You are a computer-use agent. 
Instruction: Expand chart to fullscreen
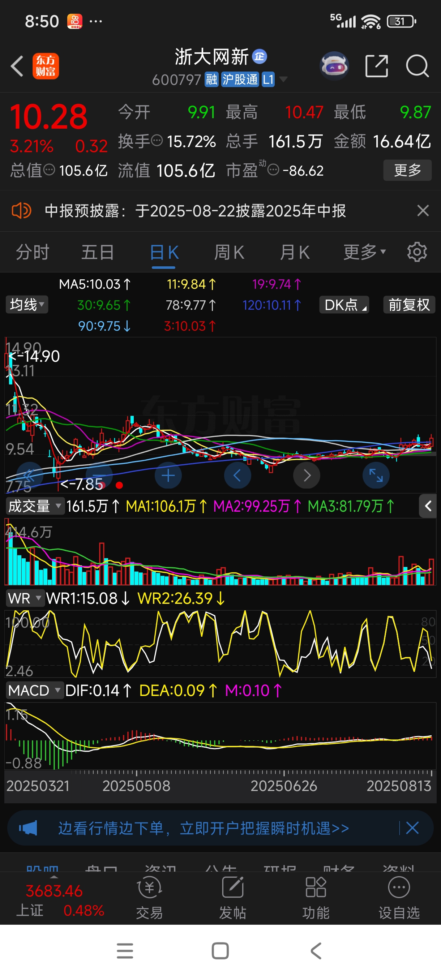click(376, 475)
